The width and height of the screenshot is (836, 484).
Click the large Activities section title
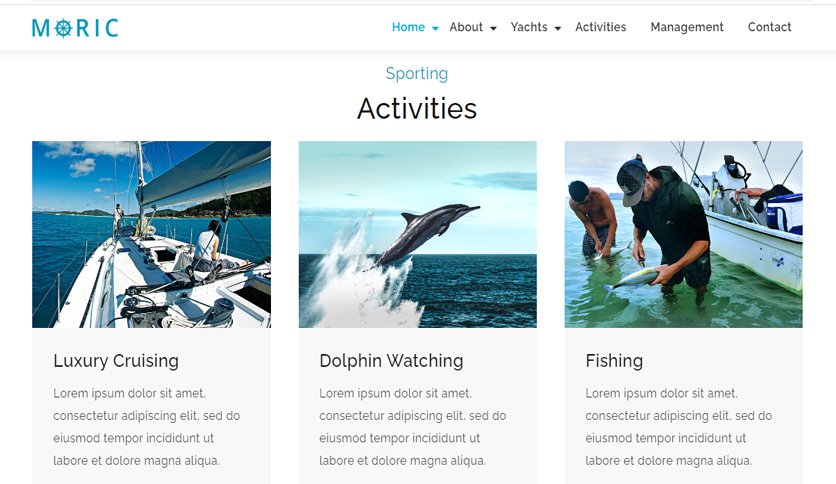tap(417, 109)
